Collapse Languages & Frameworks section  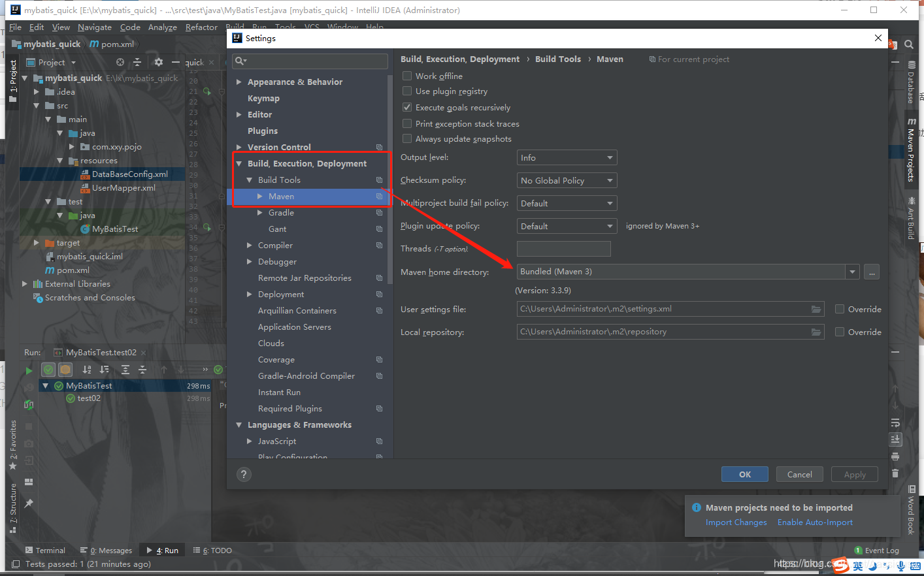coord(239,425)
